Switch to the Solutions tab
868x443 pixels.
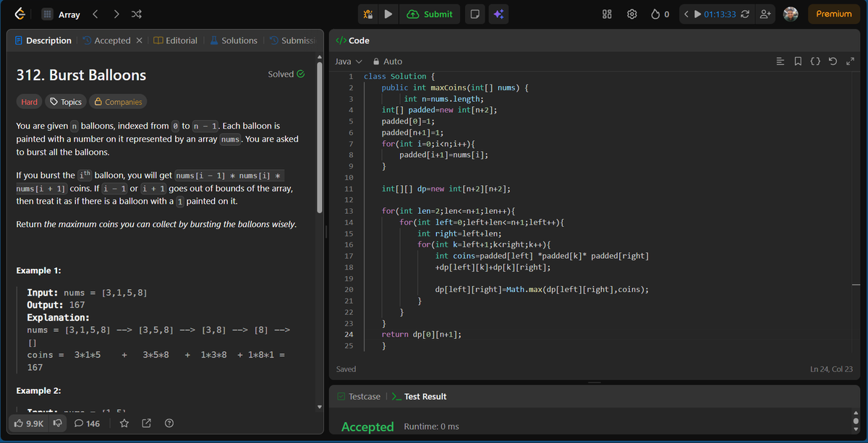[x=234, y=40]
